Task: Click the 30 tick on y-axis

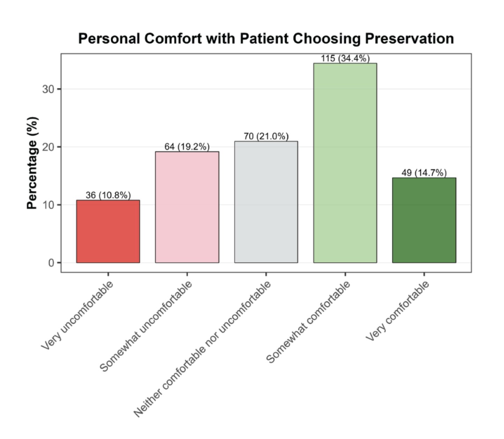Action: click(x=48, y=89)
